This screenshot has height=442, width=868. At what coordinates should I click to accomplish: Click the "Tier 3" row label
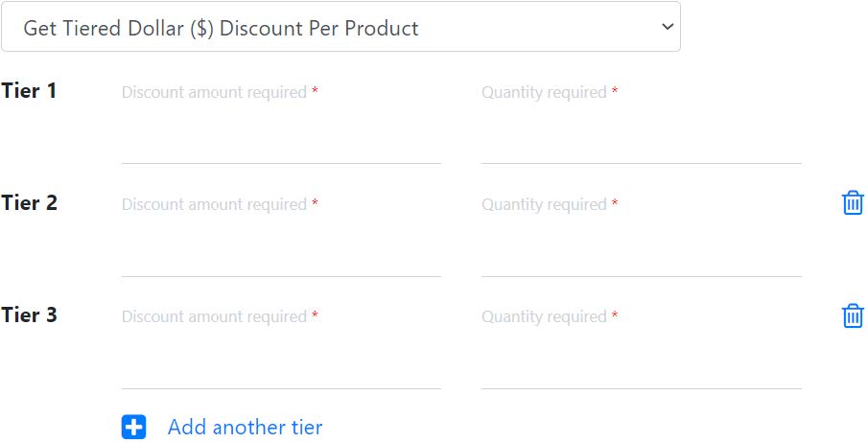30,315
